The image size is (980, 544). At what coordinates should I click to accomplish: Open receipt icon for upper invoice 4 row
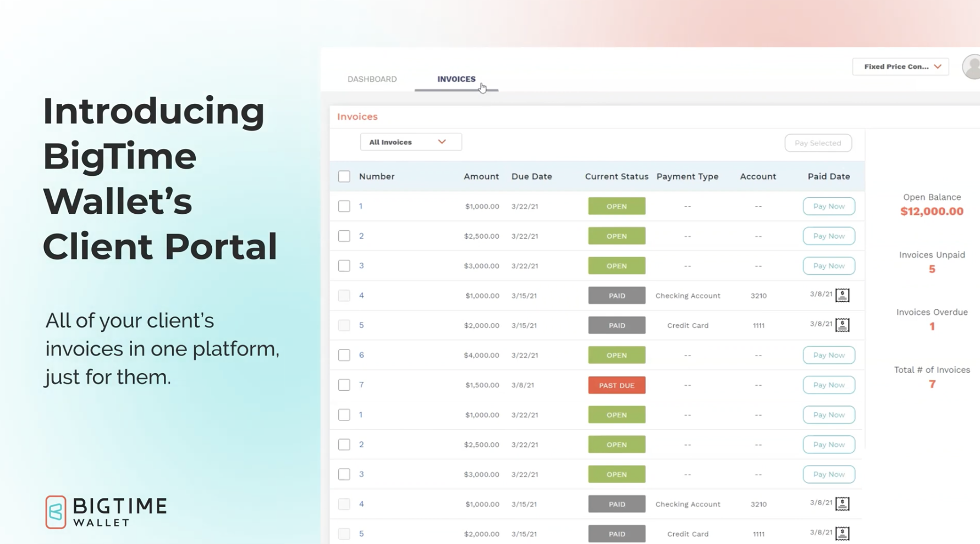(x=842, y=295)
